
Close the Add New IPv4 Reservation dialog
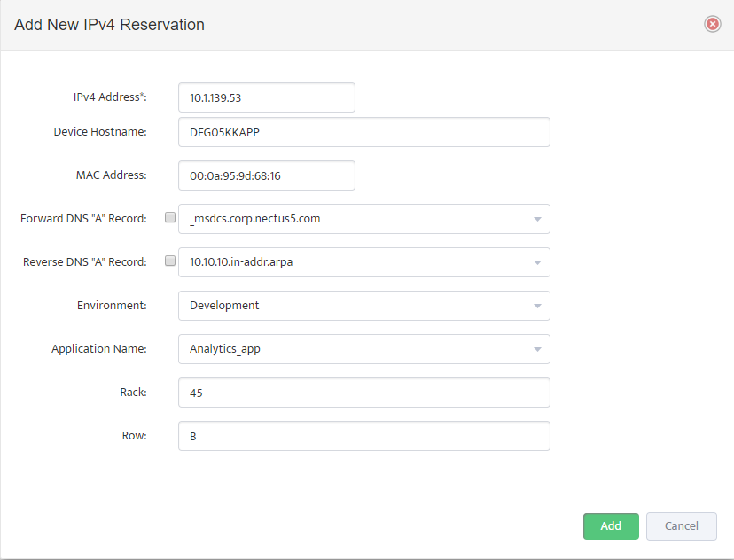point(713,24)
